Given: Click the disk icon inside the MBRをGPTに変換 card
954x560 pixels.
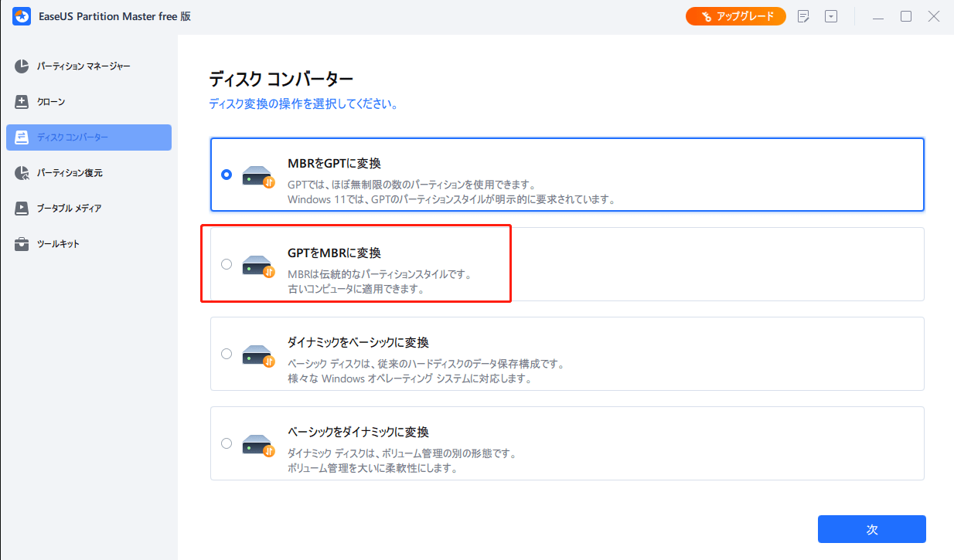Looking at the screenshot, I should coord(257,175).
